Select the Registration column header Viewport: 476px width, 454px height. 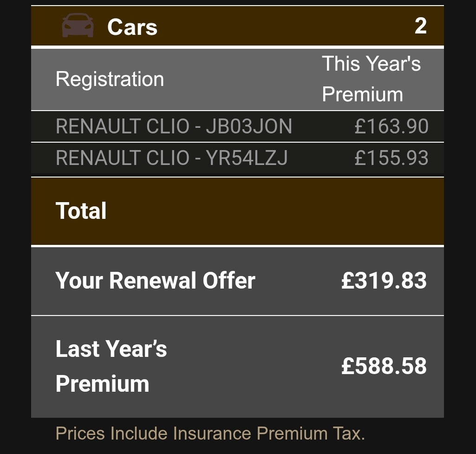pyautogui.click(x=110, y=79)
